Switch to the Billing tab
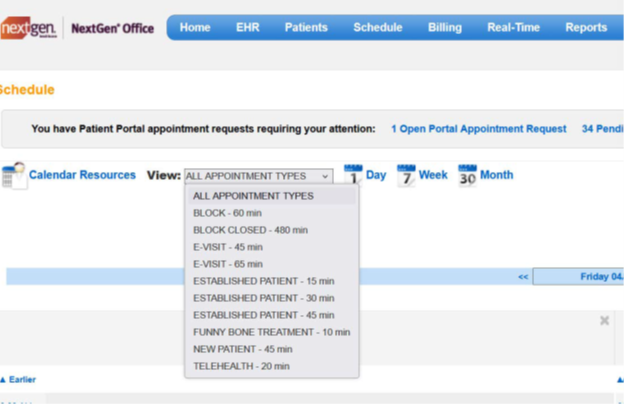Screen dimensions: 624x404 [x=444, y=28]
